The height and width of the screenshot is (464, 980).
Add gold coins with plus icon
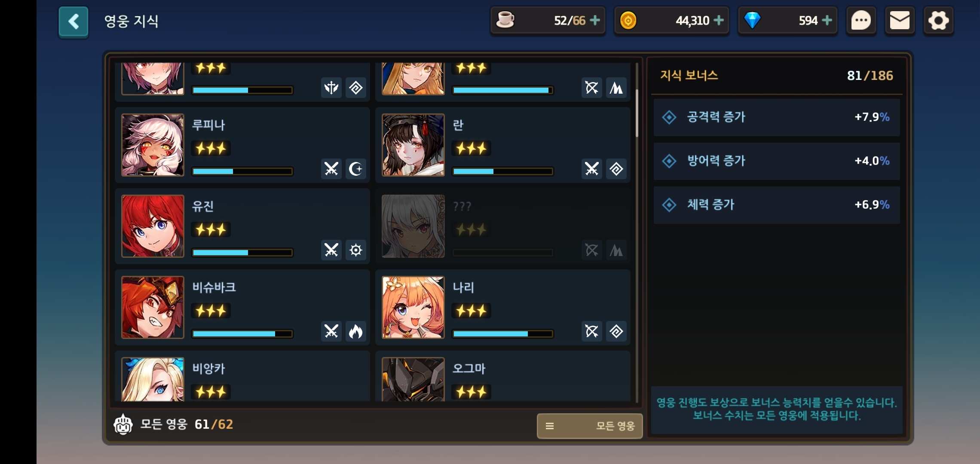719,20
